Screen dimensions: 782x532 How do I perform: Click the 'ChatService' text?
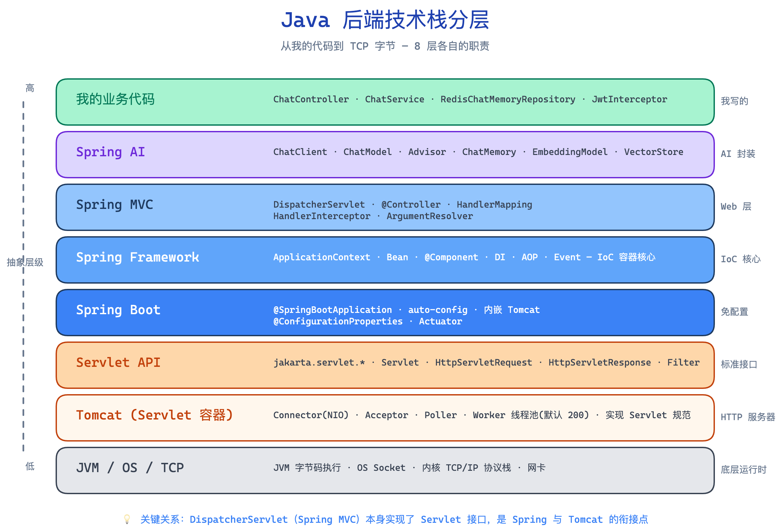(x=395, y=99)
